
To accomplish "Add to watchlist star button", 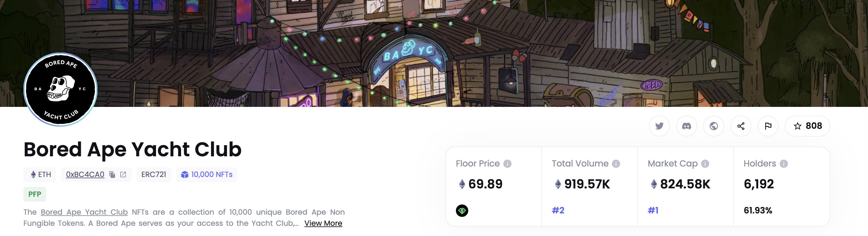I will tap(807, 126).
